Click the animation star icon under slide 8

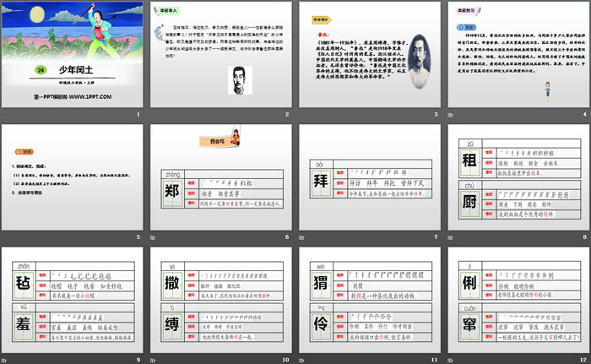[450, 237]
